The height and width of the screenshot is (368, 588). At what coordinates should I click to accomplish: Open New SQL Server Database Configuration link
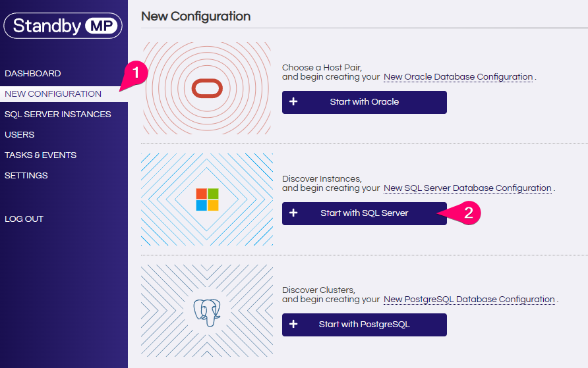(x=467, y=188)
